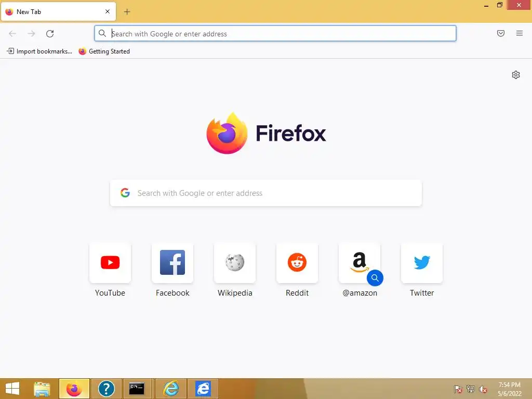Open the Facebook shortcut tile

tap(172, 263)
